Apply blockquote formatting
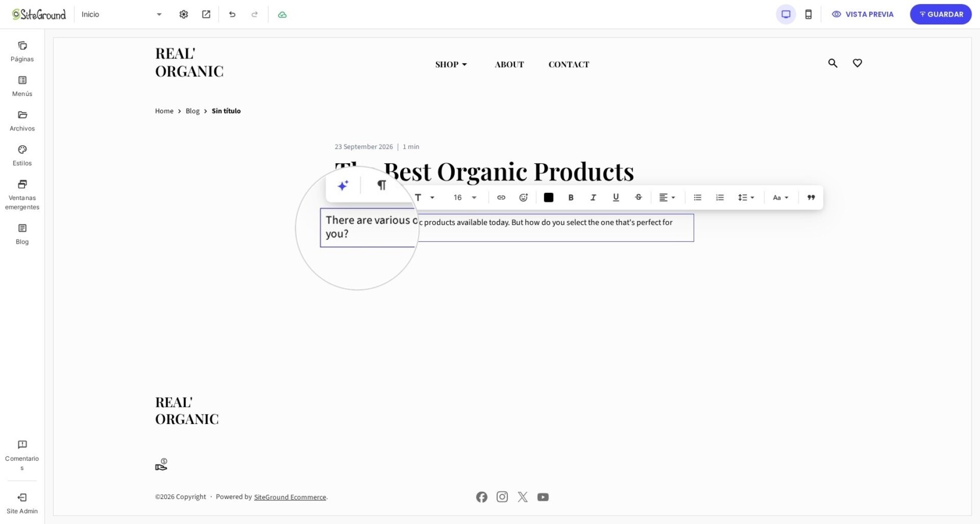980x524 pixels. (811, 198)
